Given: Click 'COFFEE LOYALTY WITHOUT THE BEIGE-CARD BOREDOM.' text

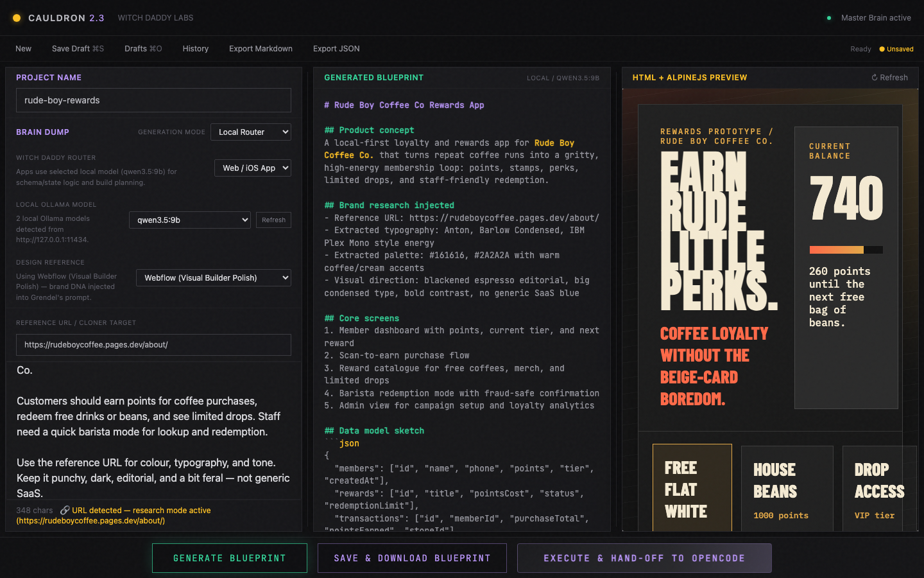Looking at the screenshot, I should (x=714, y=367).
